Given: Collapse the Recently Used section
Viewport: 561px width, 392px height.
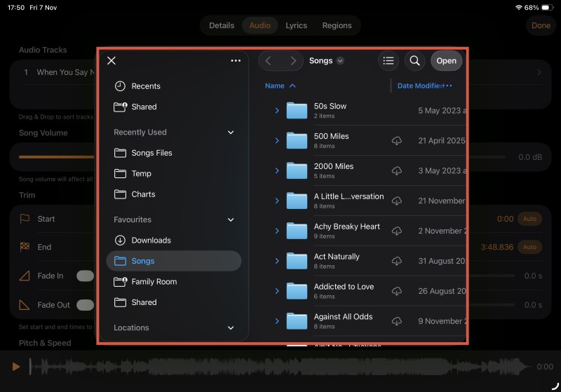Looking at the screenshot, I should pyautogui.click(x=231, y=133).
